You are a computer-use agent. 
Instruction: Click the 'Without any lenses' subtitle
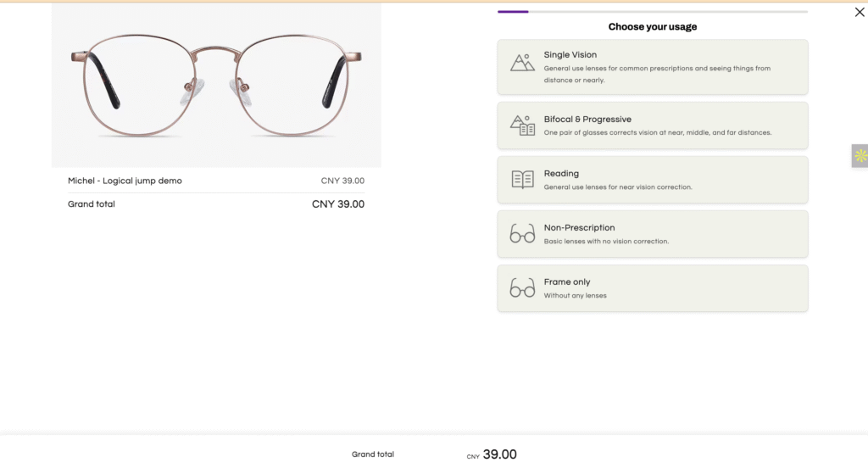pos(575,296)
